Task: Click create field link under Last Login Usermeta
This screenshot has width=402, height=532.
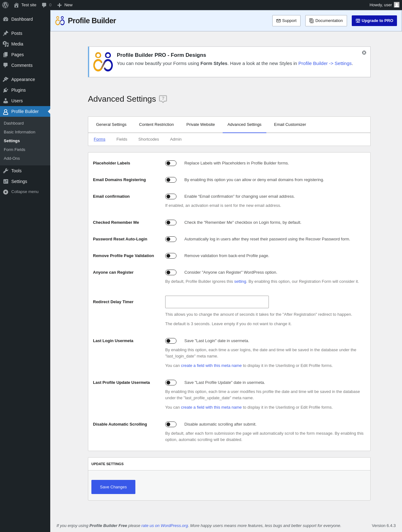Action: click(211, 366)
